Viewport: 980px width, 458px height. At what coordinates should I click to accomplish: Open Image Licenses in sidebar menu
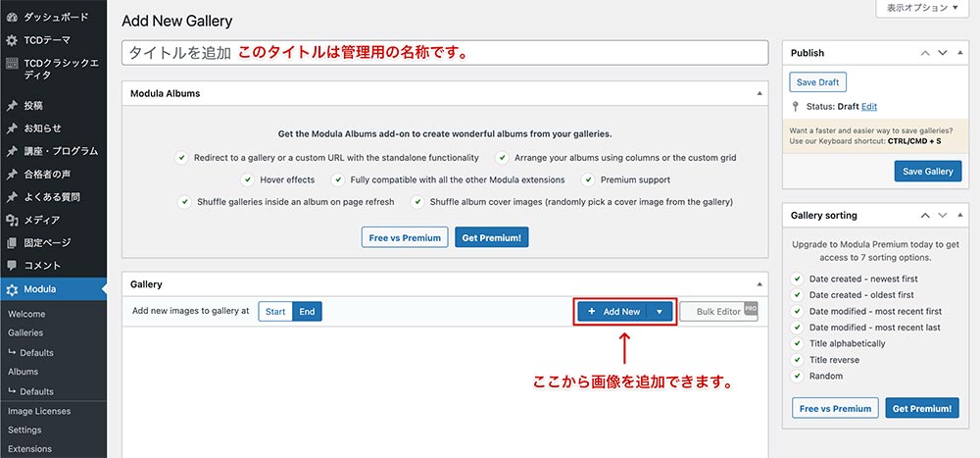(x=39, y=411)
